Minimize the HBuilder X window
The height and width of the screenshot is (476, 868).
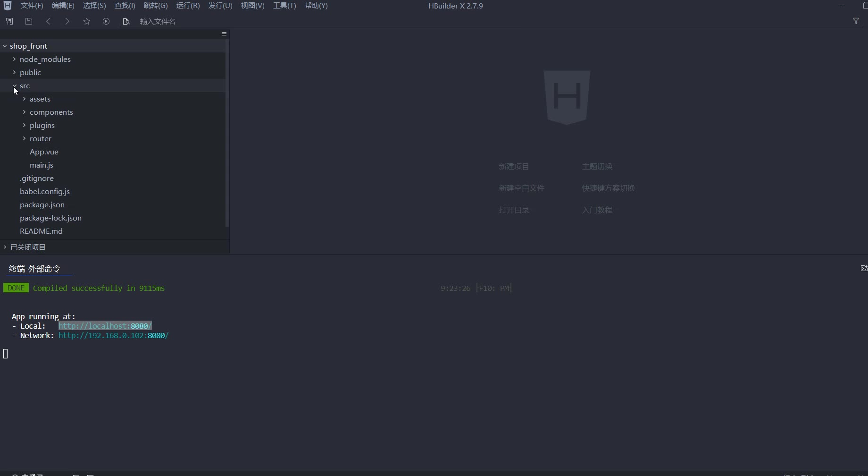tap(842, 5)
